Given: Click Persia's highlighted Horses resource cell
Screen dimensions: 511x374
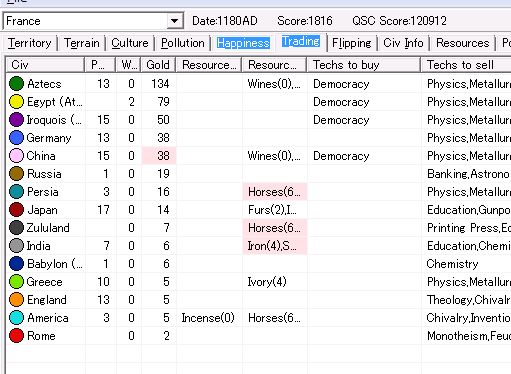Looking at the screenshot, I should click(274, 192).
